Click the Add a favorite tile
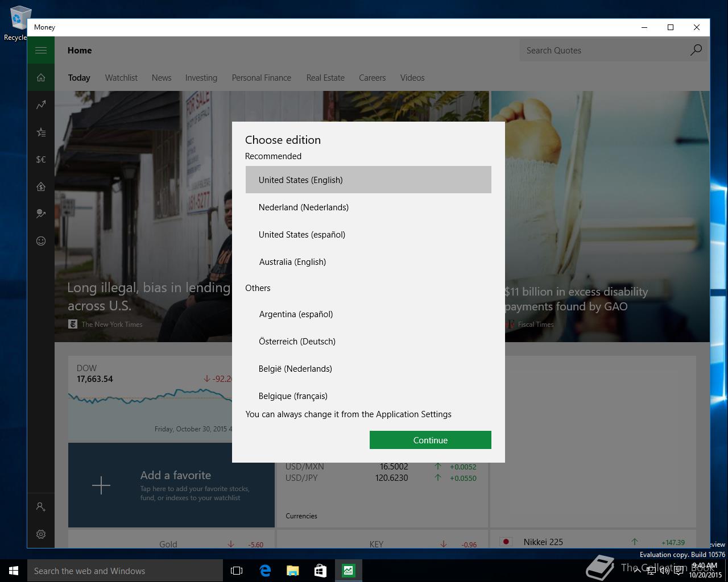The height and width of the screenshot is (582, 728). coord(171,485)
